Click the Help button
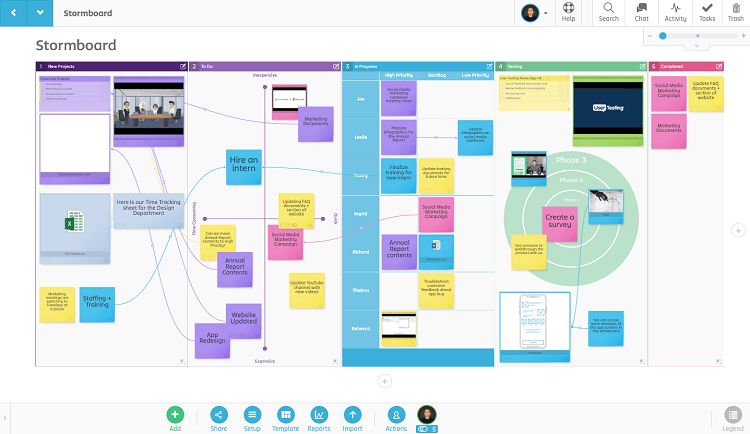The image size is (750, 434). [x=568, y=12]
